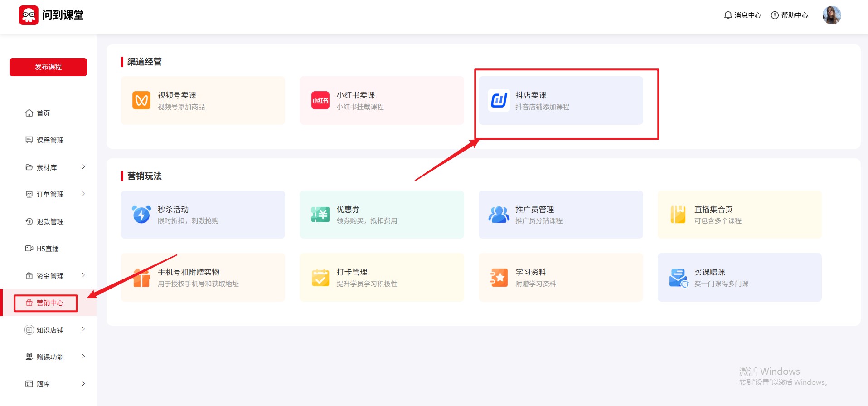868x406 pixels.
Task: Open the 买课赠课 card title
Action: click(710, 272)
